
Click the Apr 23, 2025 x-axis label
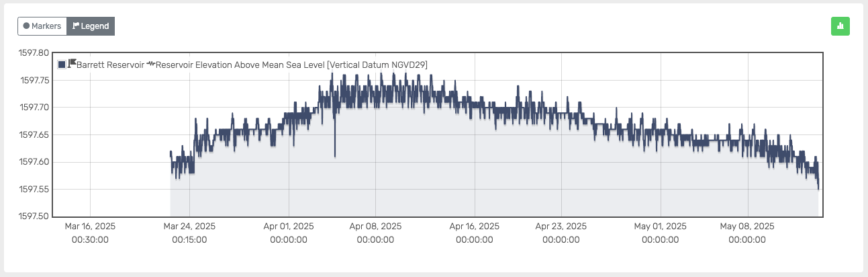561,227
